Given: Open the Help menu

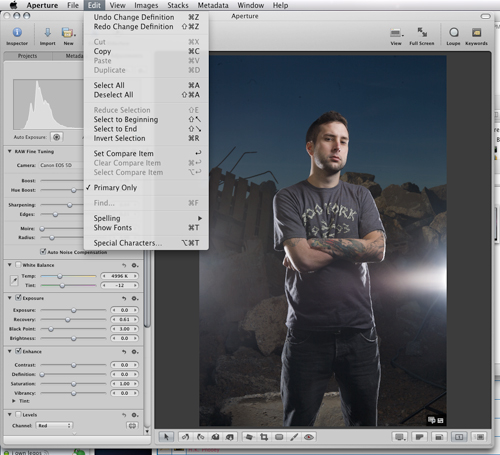Looking at the screenshot, I should (x=280, y=5).
